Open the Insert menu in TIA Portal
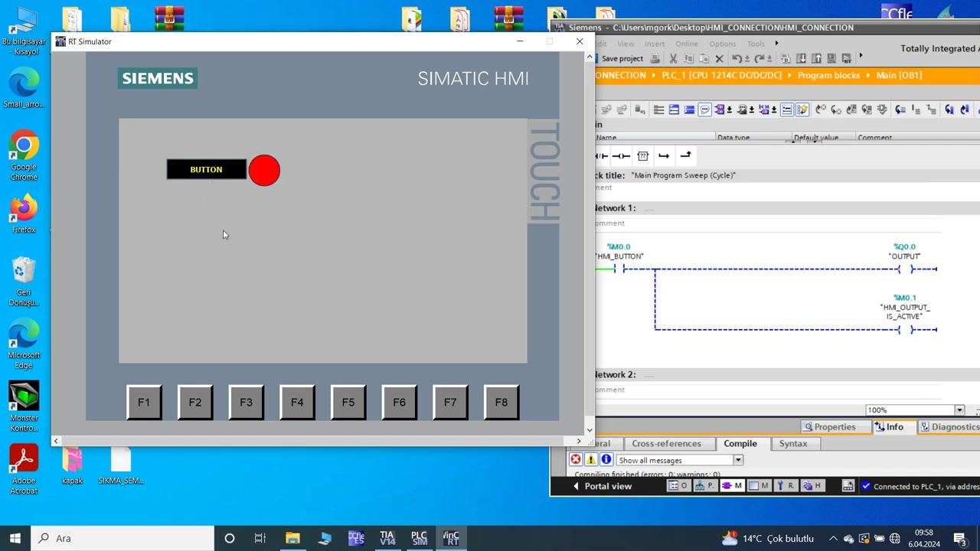This screenshot has height=551, width=980. point(655,44)
